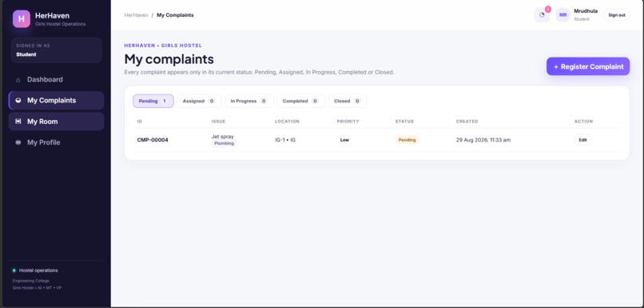The height and width of the screenshot is (308, 644).
Task: Click the Engineering College footer text
Action: [x=31, y=281]
